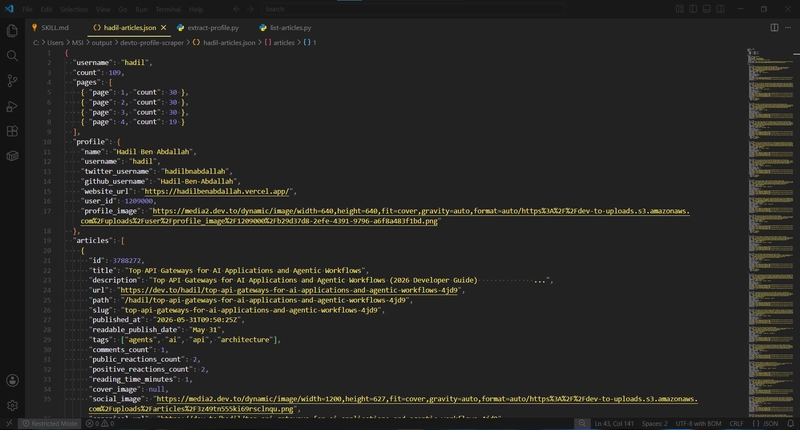The width and height of the screenshot is (800, 430).
Task: Click the article url dev.to link
Action: 289,290
